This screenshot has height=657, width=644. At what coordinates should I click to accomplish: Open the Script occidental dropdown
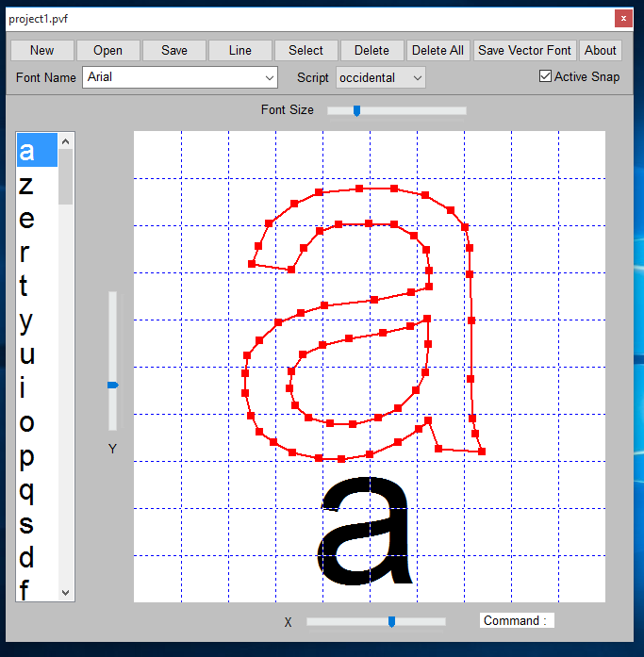[x=418, y=77]
